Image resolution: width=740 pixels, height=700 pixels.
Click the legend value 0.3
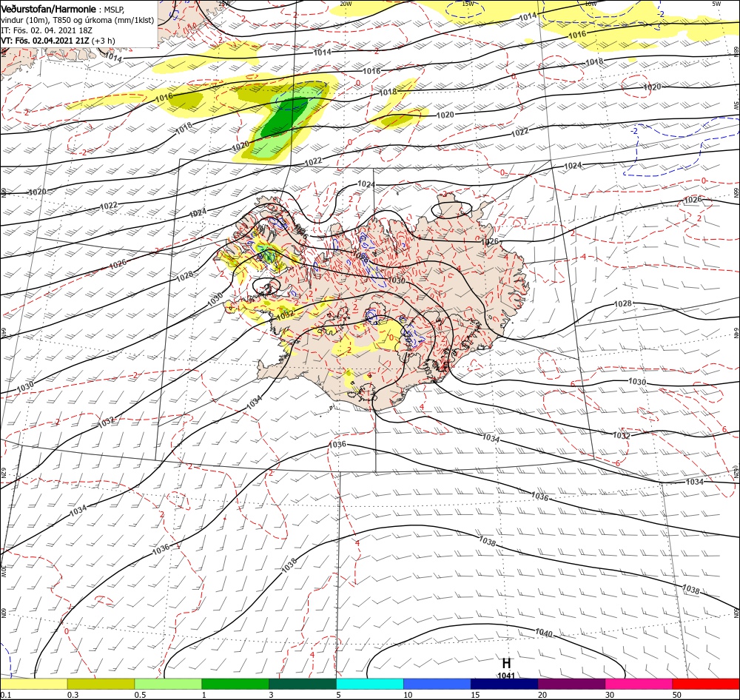[x=73, y=695]
